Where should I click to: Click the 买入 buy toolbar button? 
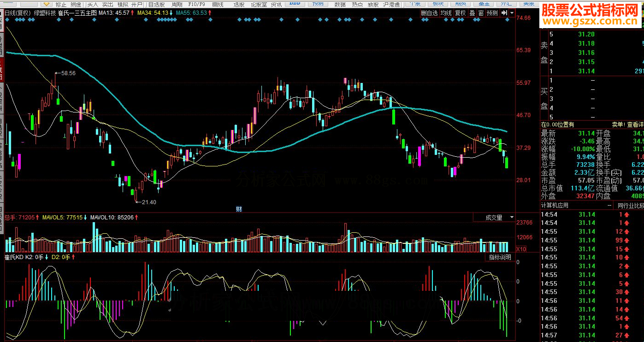tap(93, 4)
